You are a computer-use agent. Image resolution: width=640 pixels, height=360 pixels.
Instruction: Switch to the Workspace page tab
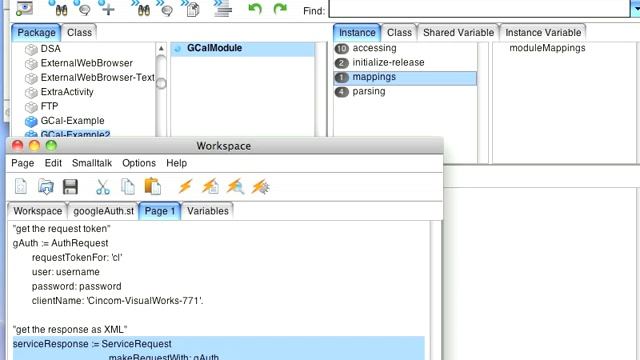pyautogui.click(x=38, y=211)
